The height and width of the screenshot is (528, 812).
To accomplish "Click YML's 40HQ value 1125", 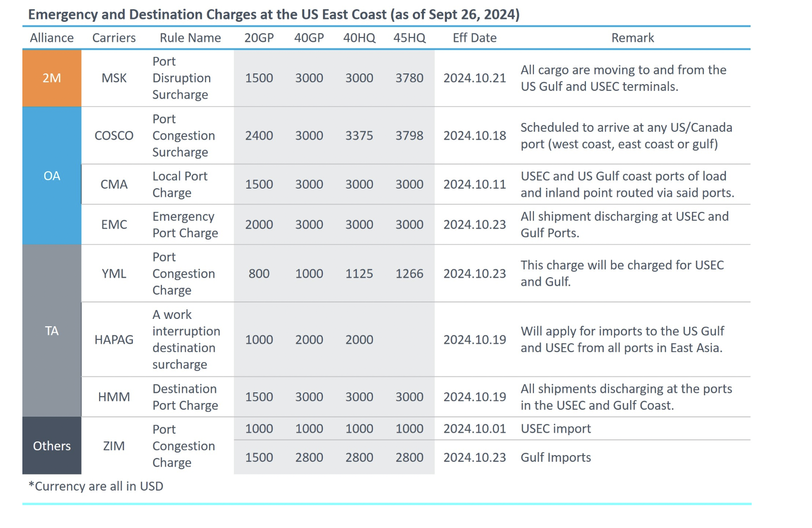I will 359,274.
